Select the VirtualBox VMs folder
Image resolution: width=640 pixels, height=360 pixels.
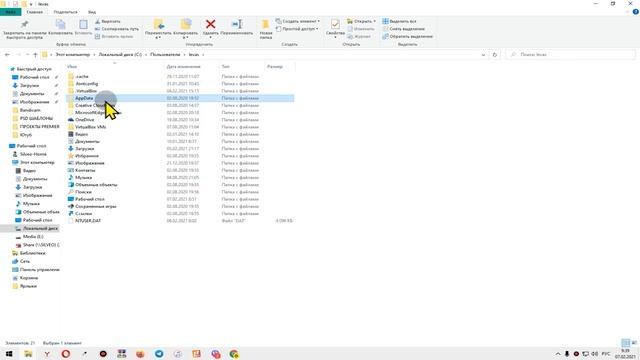pos(90,127)
